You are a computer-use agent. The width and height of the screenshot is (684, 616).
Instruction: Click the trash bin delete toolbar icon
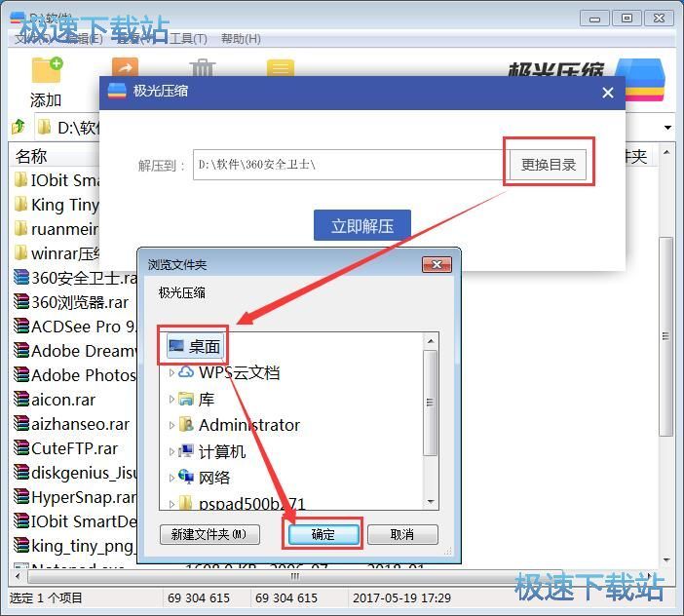point(203,67)
